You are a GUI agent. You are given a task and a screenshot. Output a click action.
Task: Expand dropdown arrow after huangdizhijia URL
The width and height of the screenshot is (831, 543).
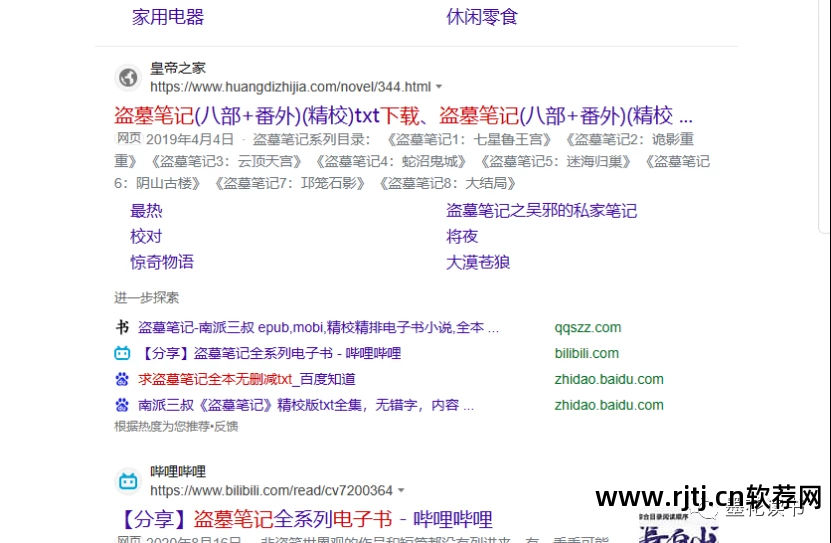click(439, 86)
